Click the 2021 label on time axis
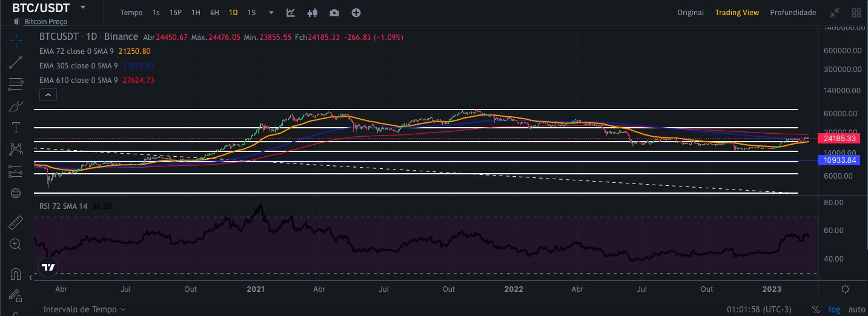 point(256,289)
